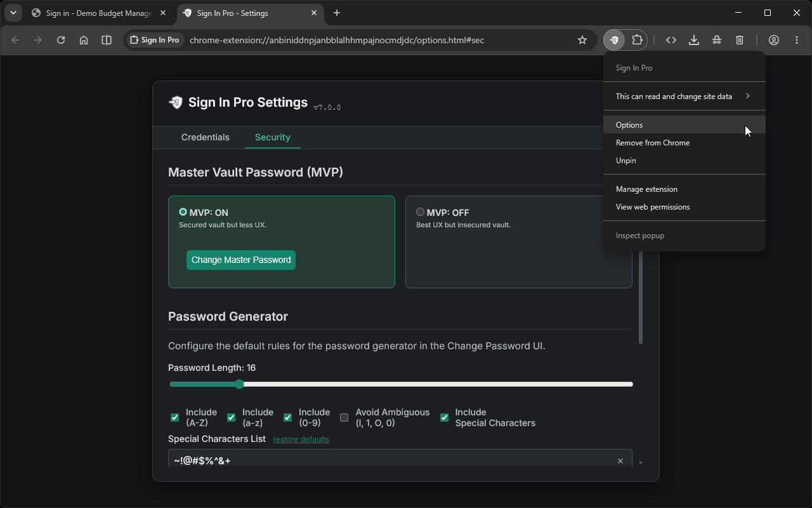The width and height of the screenshot is (812, 508).
Task: Switch to the Sign in - Demo Budget Manager tab
Action: (100, 13)
